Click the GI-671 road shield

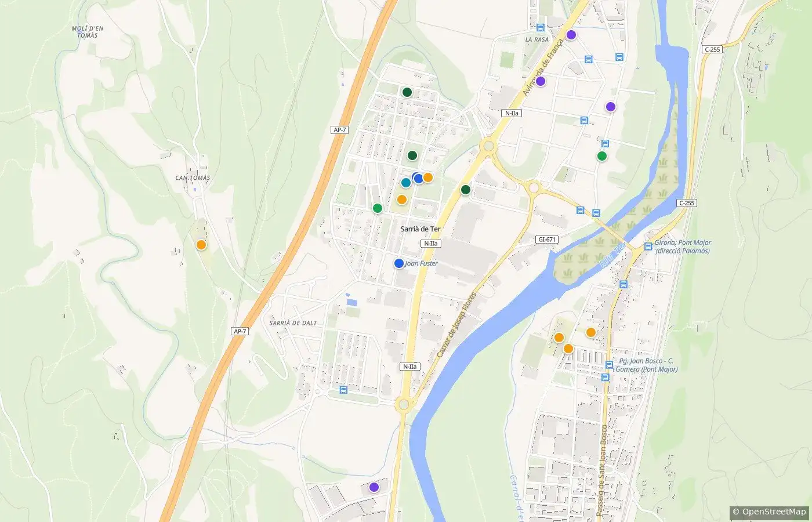pyautogui.click(x=546, y=240)
